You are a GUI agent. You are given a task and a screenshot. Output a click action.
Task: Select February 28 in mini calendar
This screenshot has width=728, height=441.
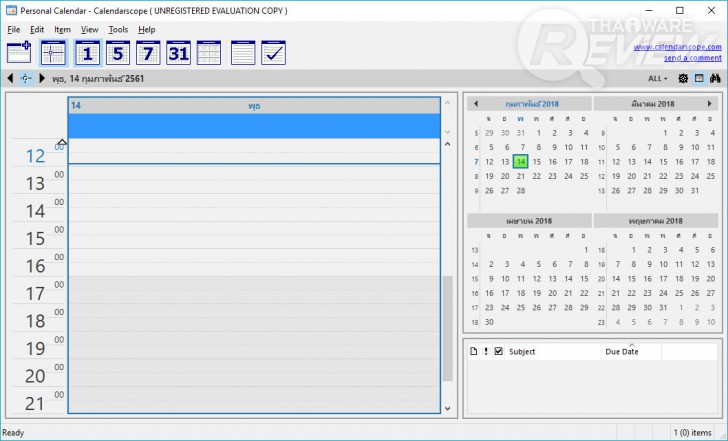pyautogui.click(x=521, y=191)
